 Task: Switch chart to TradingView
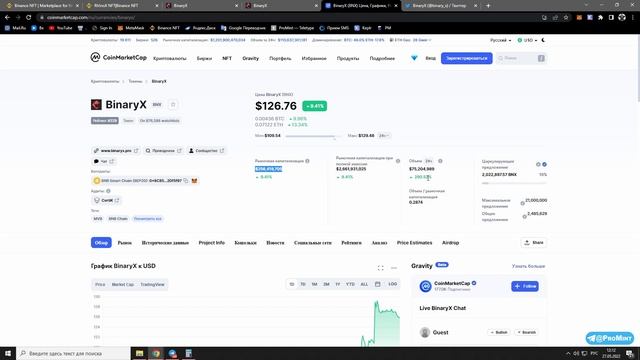point(152,284)
